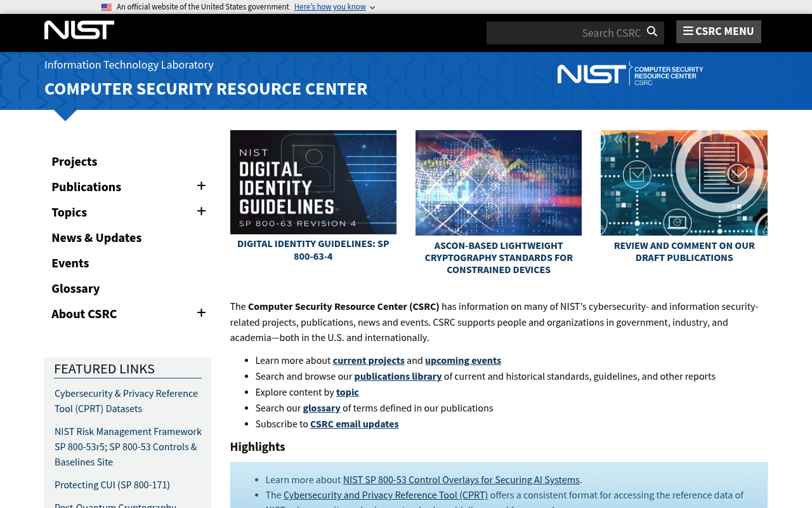
Task: Open Glossary in the sidebar
Action: tap(75, 288)
